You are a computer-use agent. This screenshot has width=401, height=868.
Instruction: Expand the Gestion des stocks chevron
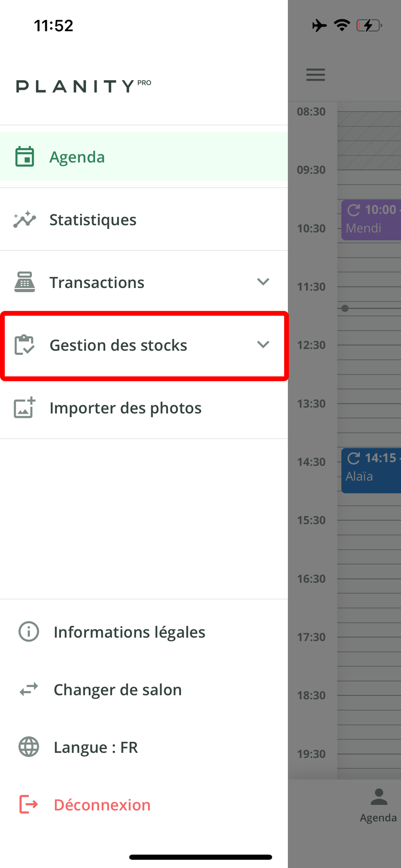coord(263,345)
